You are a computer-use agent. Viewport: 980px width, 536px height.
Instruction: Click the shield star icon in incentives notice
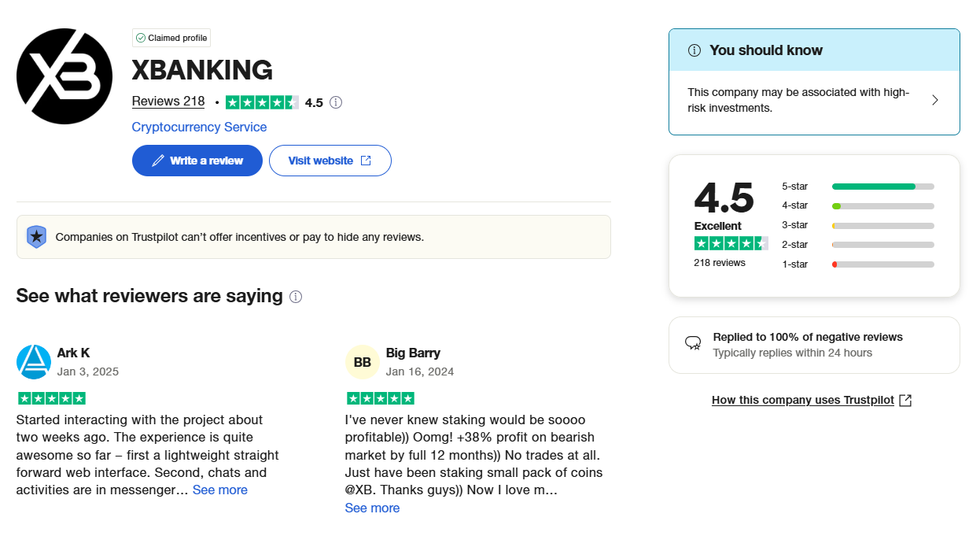pos(36,237)
